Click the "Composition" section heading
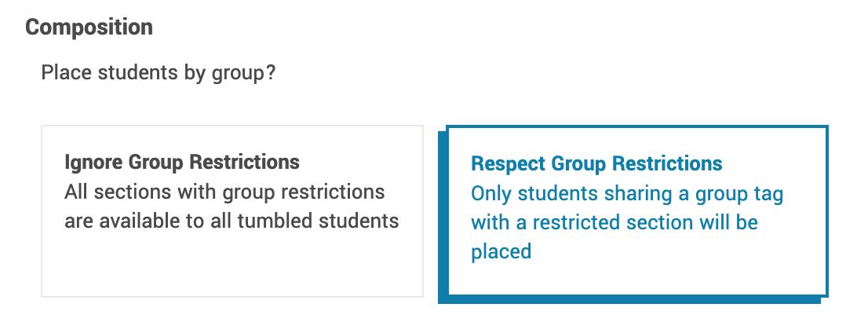Viewport: 868px width, 333px height. [89, 27]
